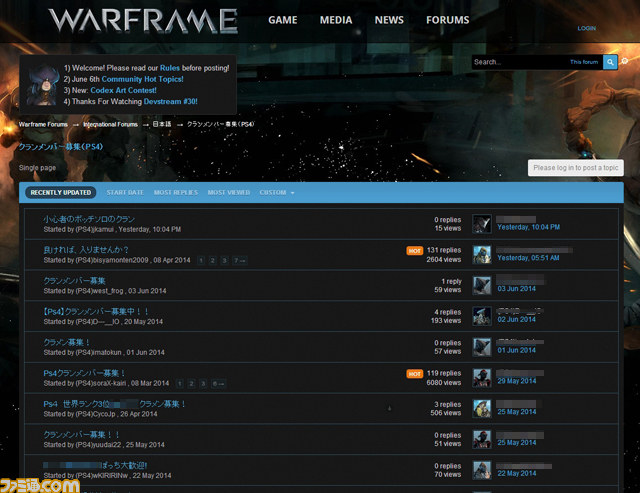The height and width of the screenshot is (493, 640).
Task: Open last poster avatar beside 02 Jun 2014
Action: click(482, 316)
